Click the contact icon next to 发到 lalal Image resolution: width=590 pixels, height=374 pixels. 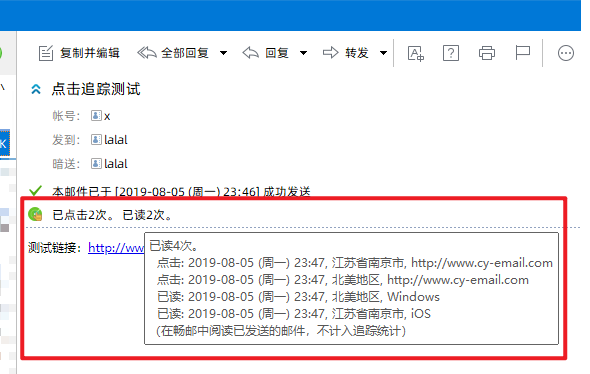pyautogui.click(x=96, y=140)
